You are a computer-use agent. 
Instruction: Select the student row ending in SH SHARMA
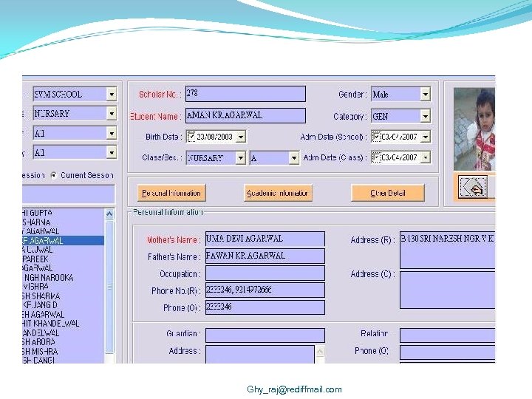[63, 296]
